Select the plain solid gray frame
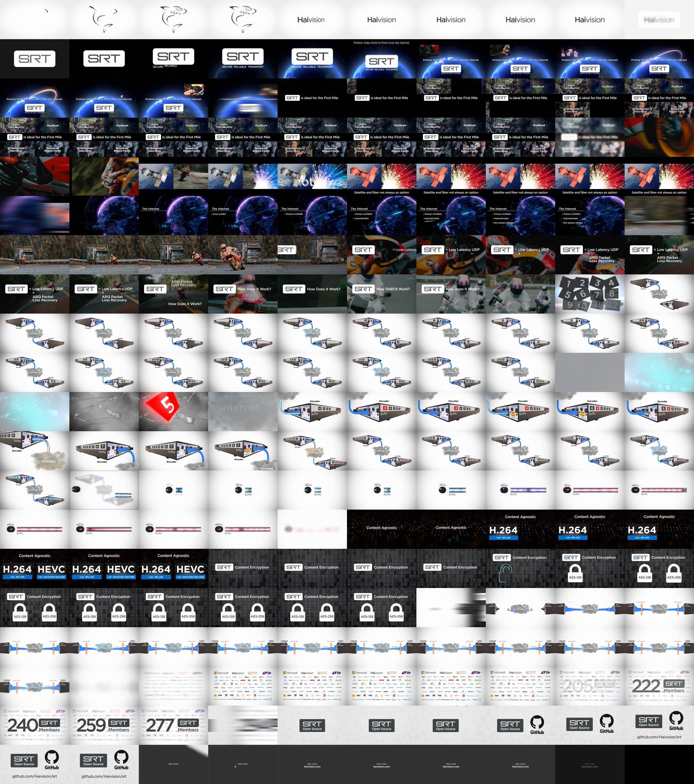This screenshot has height=784, width=694. click(590, 373)
